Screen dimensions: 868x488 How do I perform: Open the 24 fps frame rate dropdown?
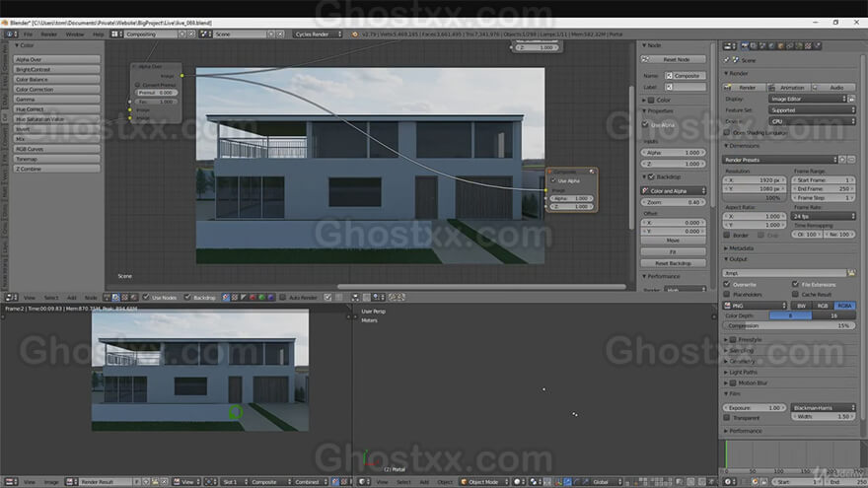(824, 216)
